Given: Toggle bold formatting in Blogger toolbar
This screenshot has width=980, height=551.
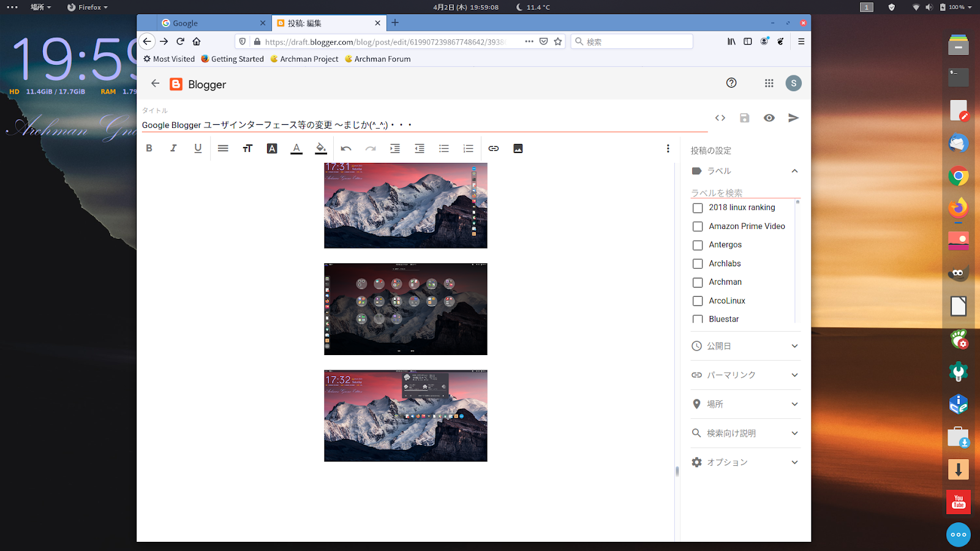Looking at the screenshot, I should [x=149, y=148].
